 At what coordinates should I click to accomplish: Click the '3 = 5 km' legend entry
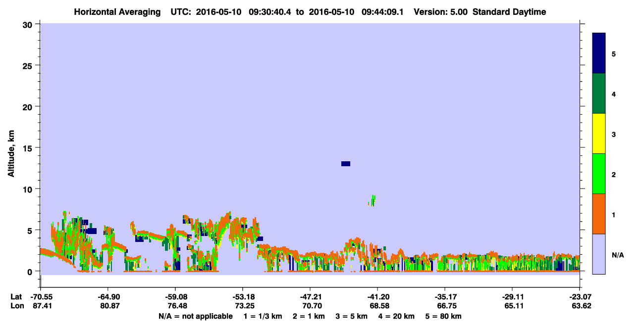(352, 316)
